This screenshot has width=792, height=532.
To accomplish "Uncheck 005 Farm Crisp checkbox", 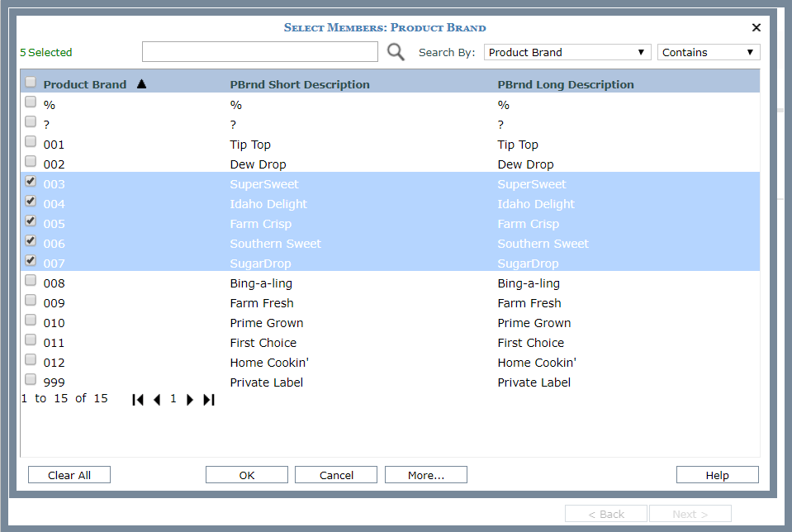I will (x=31, y=221).
